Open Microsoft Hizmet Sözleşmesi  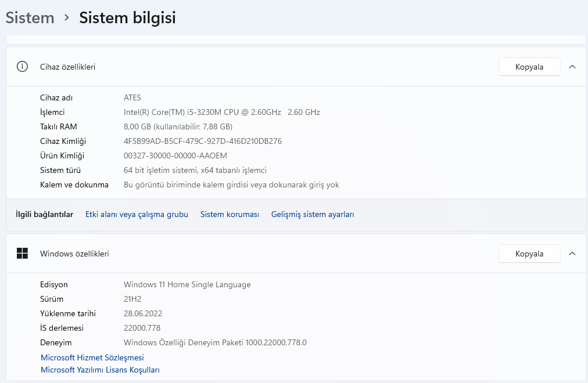point(92,357)
